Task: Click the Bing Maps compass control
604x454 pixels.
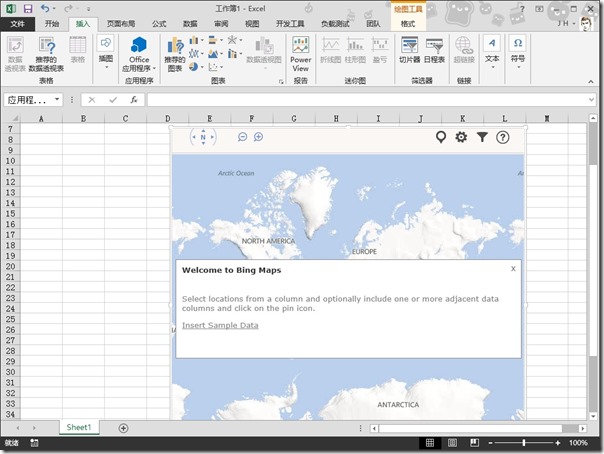Action: pyautogui.click(x=203, y=137)
